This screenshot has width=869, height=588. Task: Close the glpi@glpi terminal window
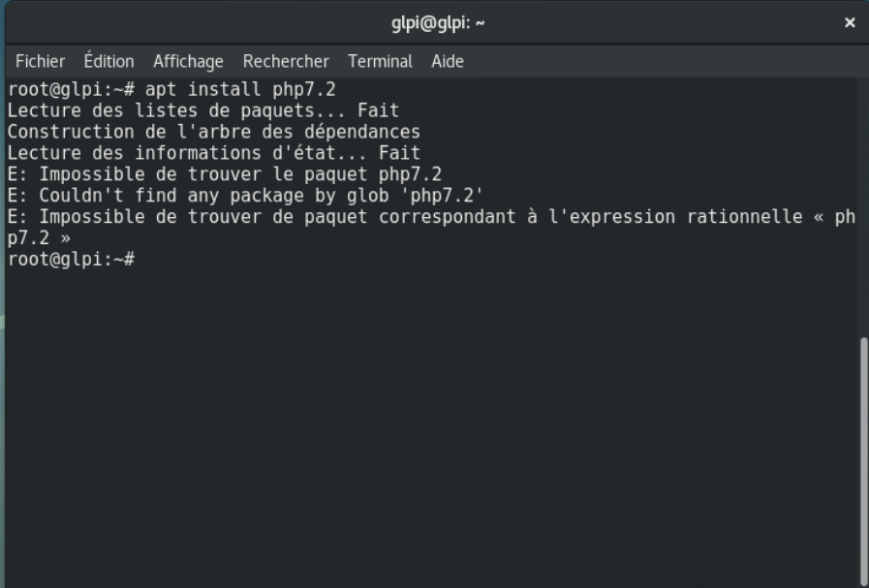[850, 23]
